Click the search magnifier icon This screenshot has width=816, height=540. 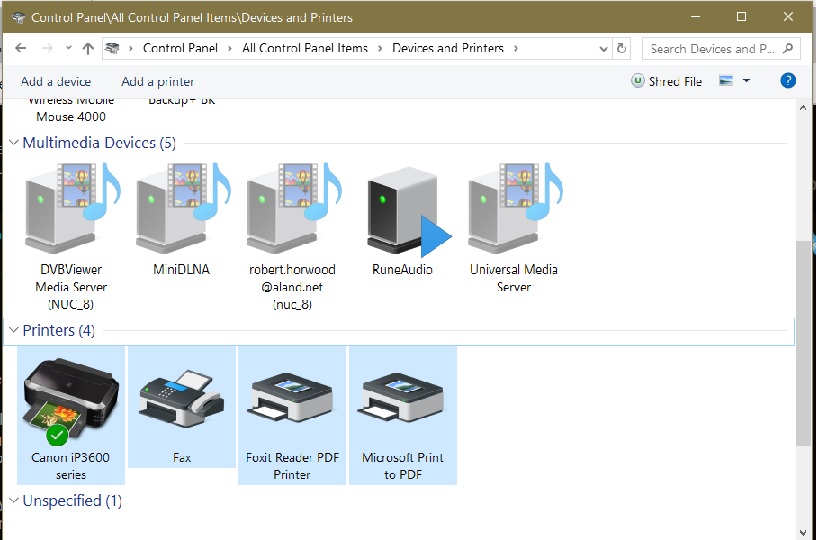[788, 48]
